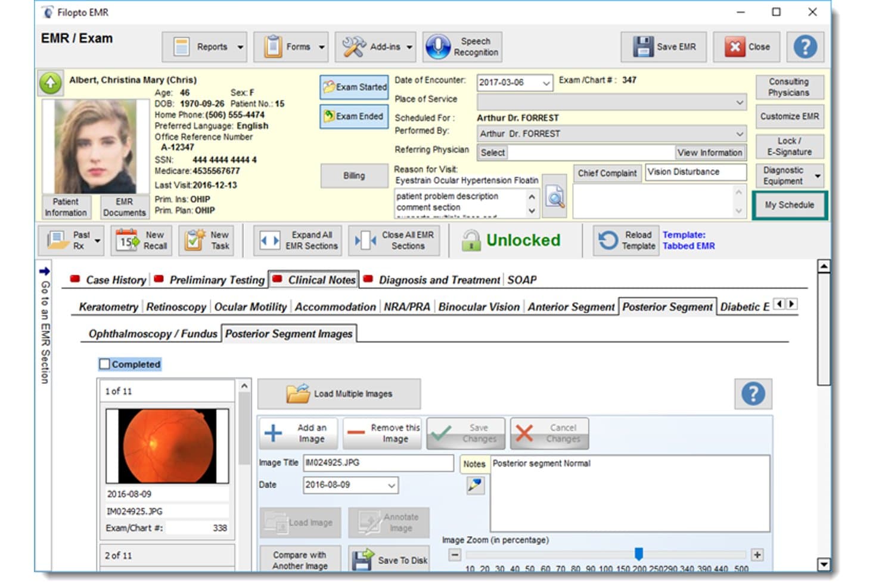The width and height of the screenshot is (882, 588).
Task: Expand the Performed By dropdown
Action: coord(740,134)
